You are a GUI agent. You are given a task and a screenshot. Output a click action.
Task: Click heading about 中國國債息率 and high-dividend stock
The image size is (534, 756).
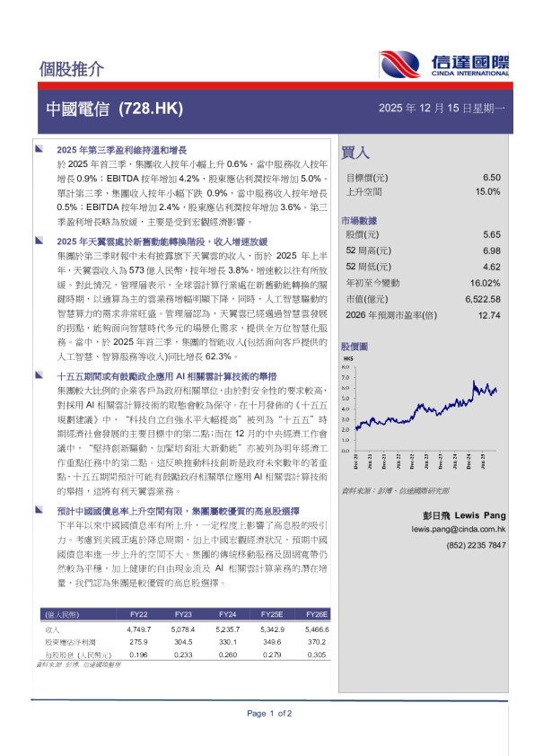[179, 512]
